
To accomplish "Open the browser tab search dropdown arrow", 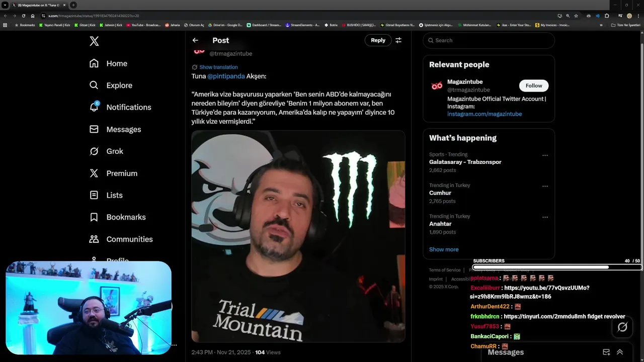I will coord(5,5).
